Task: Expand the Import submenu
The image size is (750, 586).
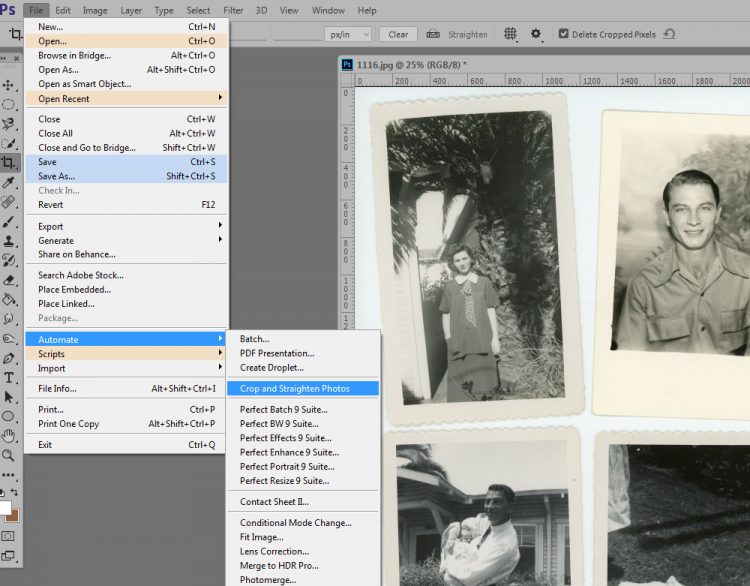Action: coord(126,368)
